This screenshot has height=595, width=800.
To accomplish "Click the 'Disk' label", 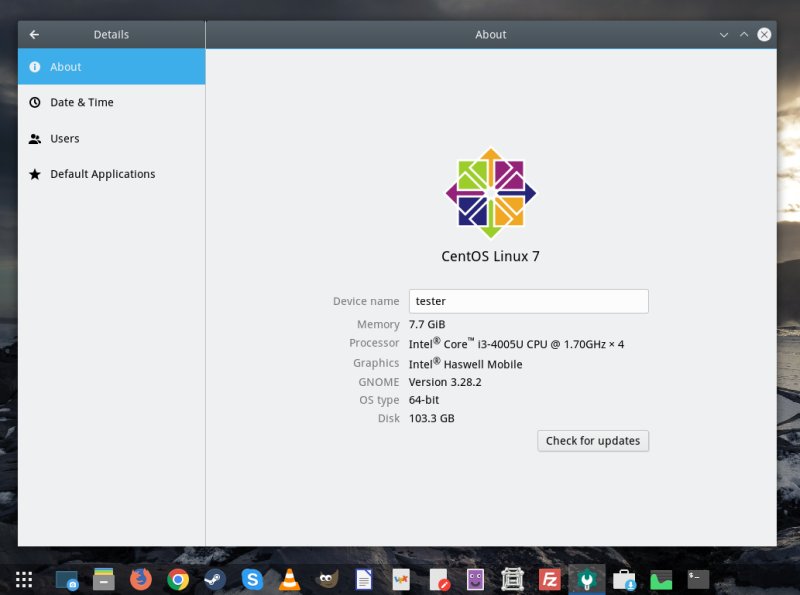I will coord(389,418).
